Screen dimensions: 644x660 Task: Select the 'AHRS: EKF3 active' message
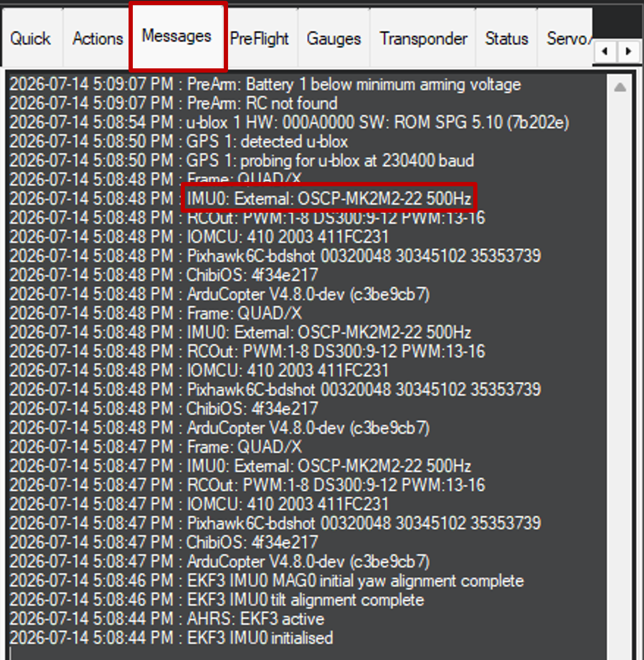[x=167, y=619]
